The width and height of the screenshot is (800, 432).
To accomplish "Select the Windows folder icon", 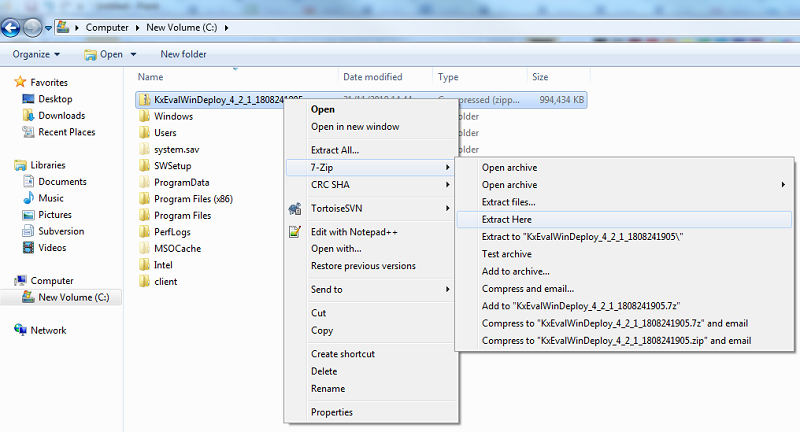I will click(x=145, y=116).
